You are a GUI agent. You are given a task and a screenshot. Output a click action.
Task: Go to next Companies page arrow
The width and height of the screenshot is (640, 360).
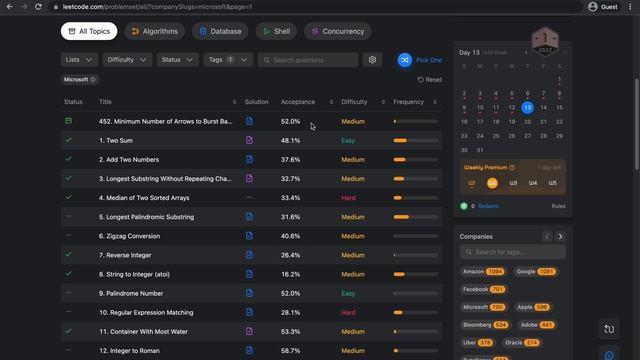560,236
